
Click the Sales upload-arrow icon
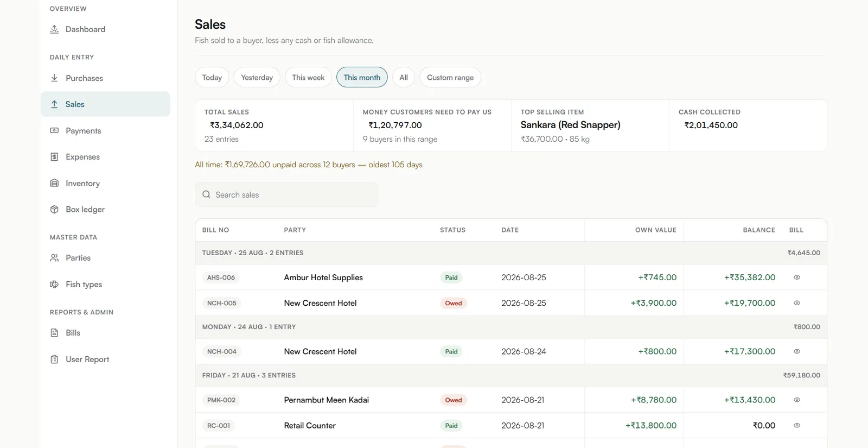click(x=54, y=104)
